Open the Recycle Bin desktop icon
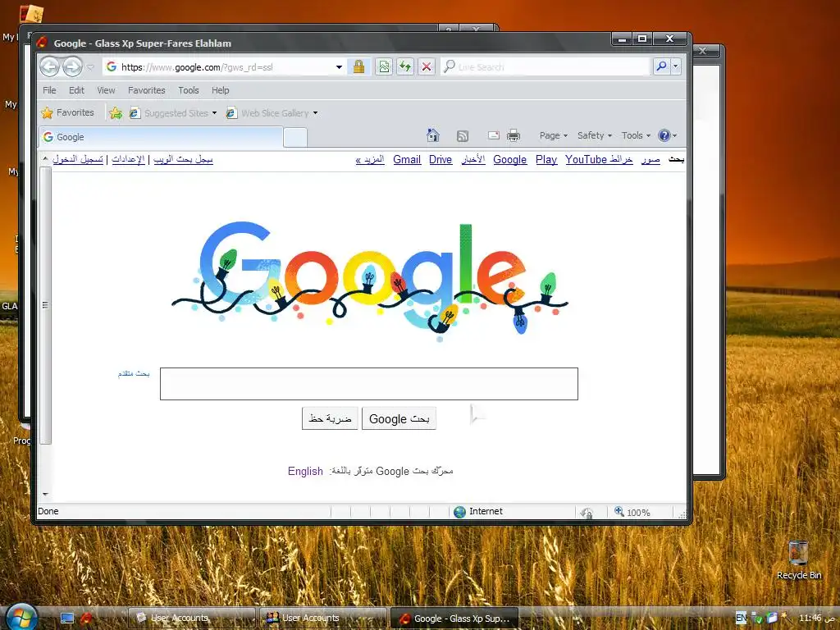 798,559
